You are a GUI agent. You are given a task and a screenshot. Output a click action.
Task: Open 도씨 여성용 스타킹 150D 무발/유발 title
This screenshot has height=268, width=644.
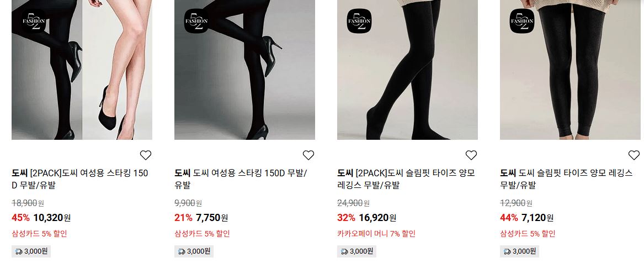tap(240, 179)
